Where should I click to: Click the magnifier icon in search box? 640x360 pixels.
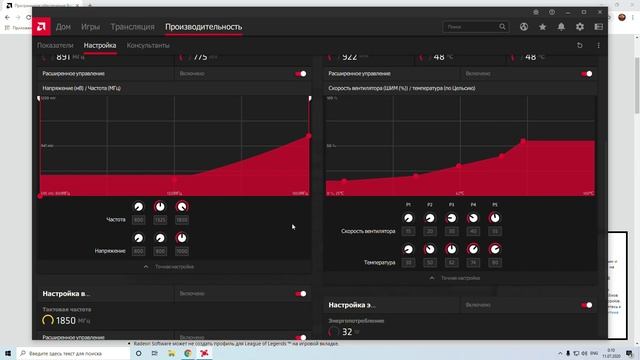tap(502, 27)
